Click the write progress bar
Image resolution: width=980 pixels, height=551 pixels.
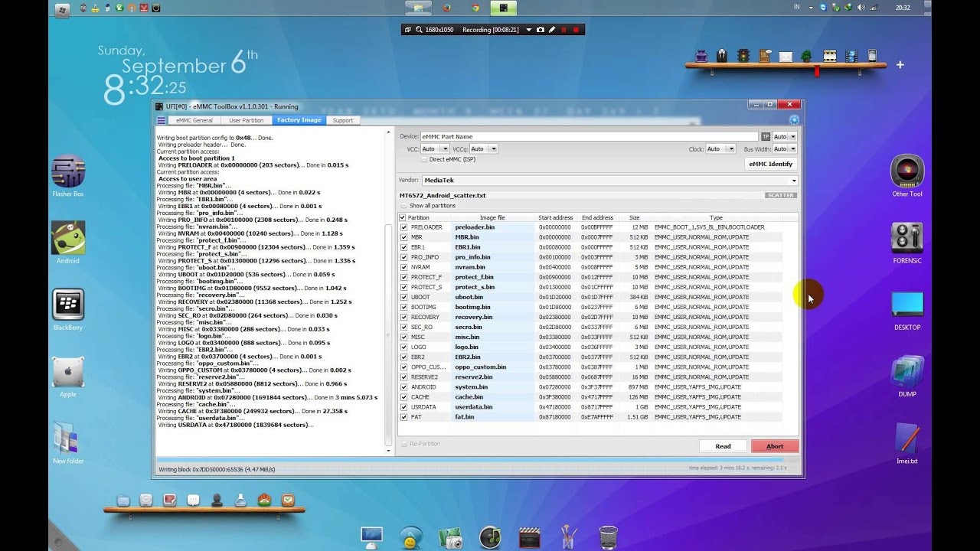(x=479, y=460)
